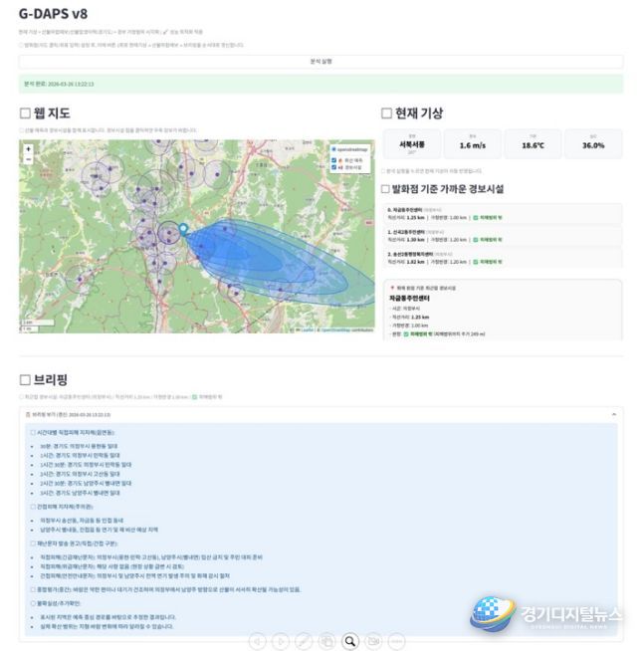Collapse the briefing panel using its chevron
Viewport: 644px width, 651px height.
coord(613,413)
